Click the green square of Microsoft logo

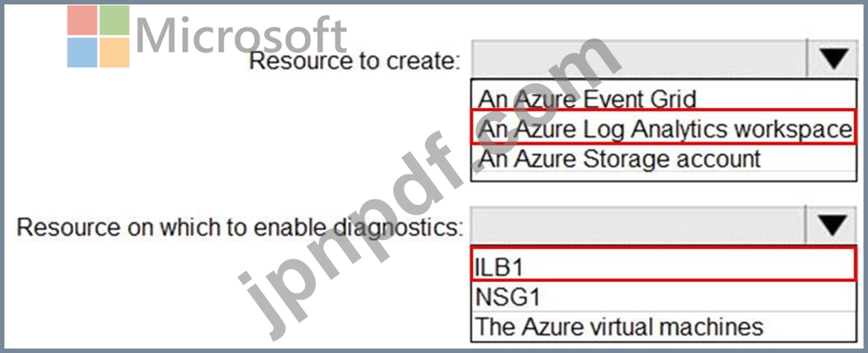point(115,20)
